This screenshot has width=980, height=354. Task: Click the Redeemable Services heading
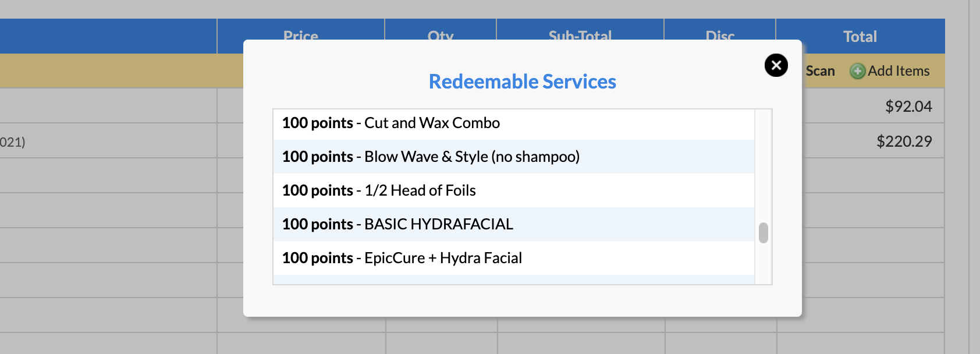coord(523,82)
